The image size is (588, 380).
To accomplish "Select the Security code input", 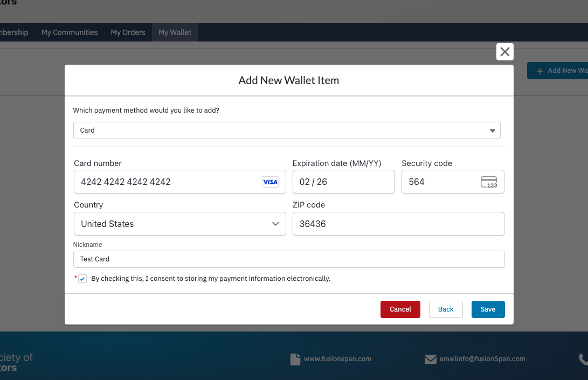I will (x=453, y=182).
